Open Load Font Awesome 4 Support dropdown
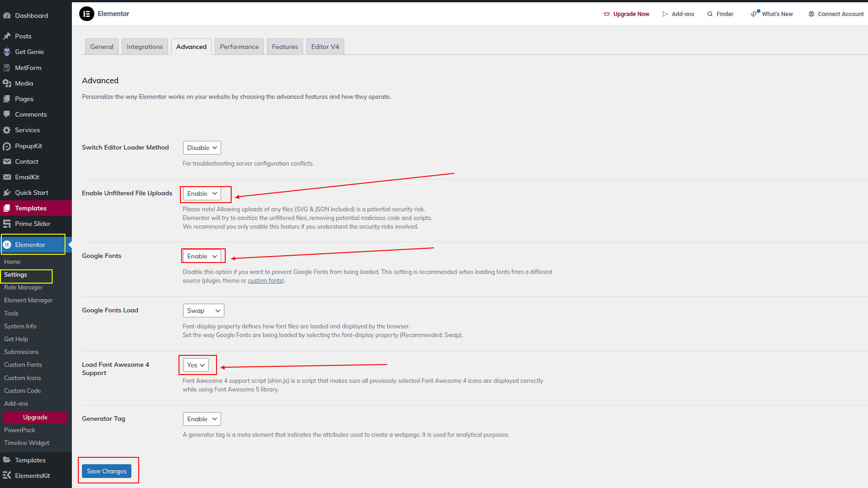The height and width of the screenshot is (488, 868). tap(195, 365)
